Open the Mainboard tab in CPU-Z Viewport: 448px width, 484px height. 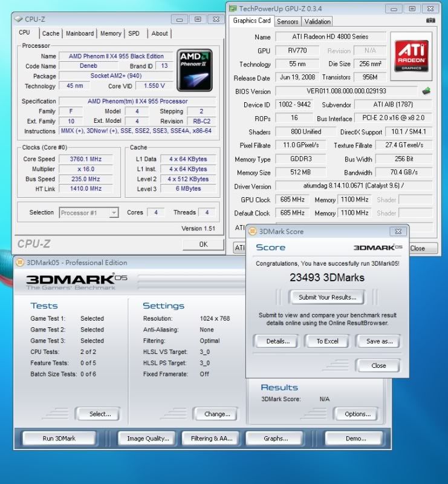(x=80, y=33)
